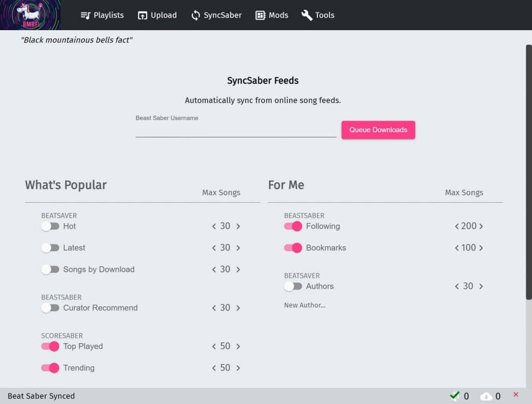
Task: Click the What's Popular heading
Action: (x=66, y=185)
